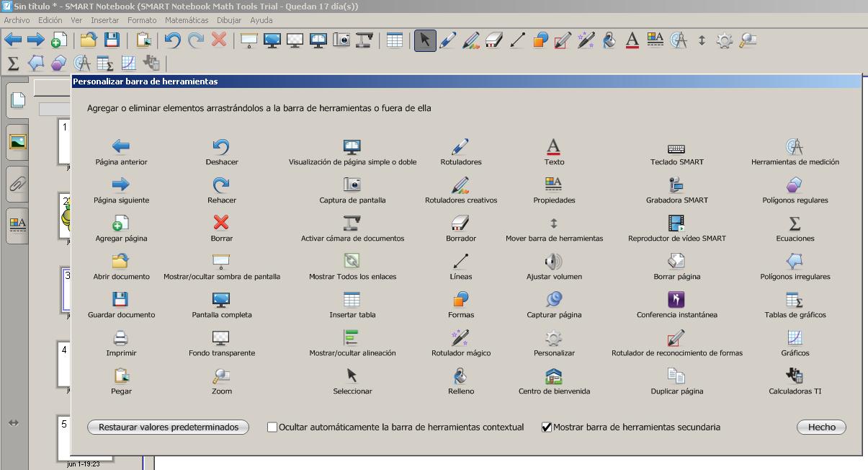Image resolution: width=868 pixels, height=470 pixels.
Task: Enable Ocultar automáticamente la barra contextual checkbox
Action: pyautogui.click(x=272, y=427)
